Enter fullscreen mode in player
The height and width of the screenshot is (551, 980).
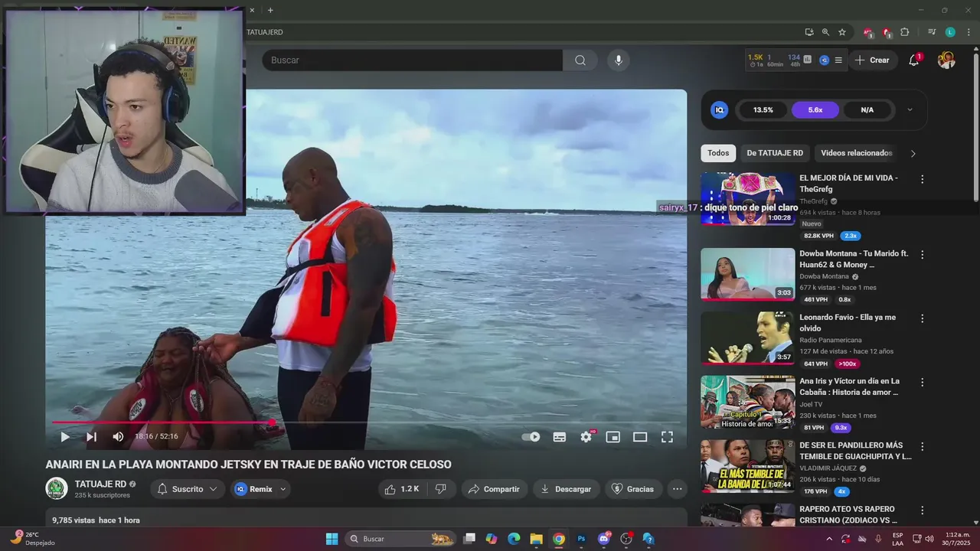click(667, 437)
